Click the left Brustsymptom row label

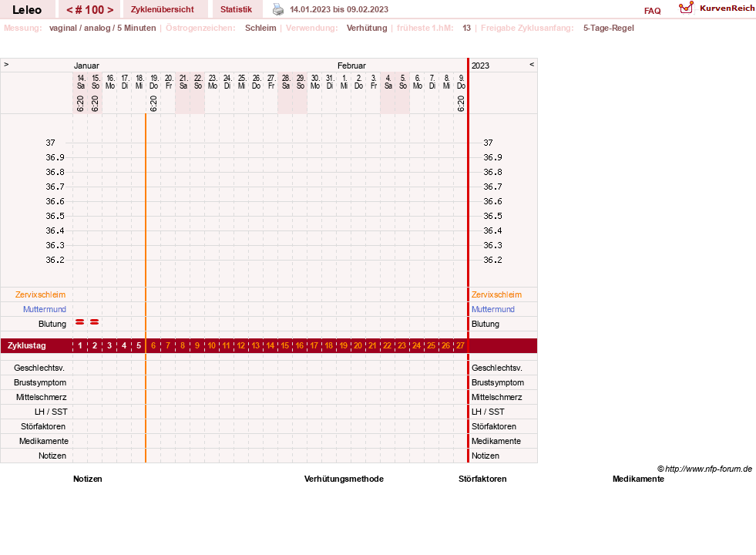pyautogui.click(x=40, y=382)
